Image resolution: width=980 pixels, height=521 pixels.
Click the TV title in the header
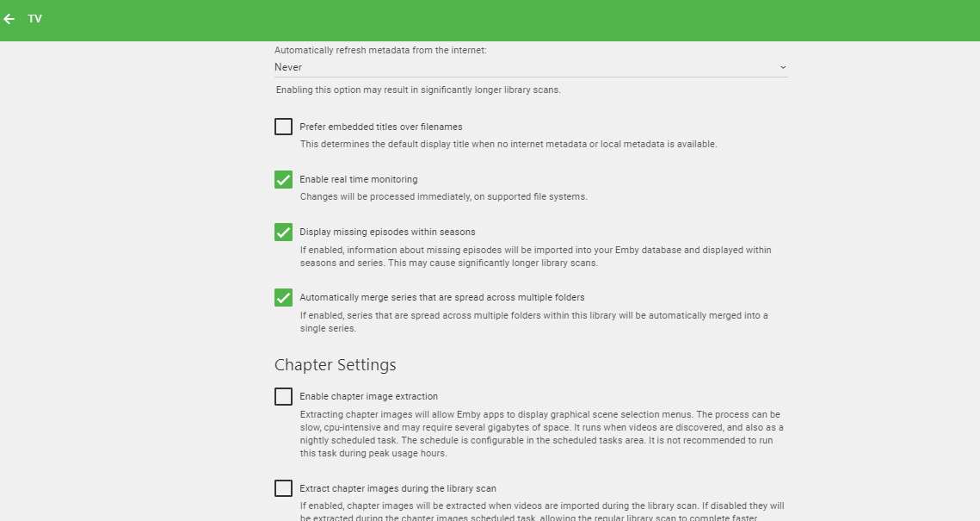pos(35,19)
